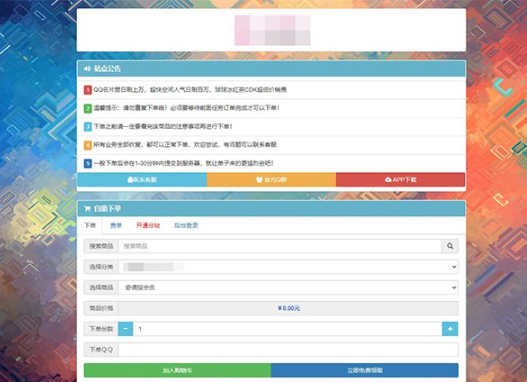Click the red number 1 badge
527x382 pixels.
tap(88, 90)
